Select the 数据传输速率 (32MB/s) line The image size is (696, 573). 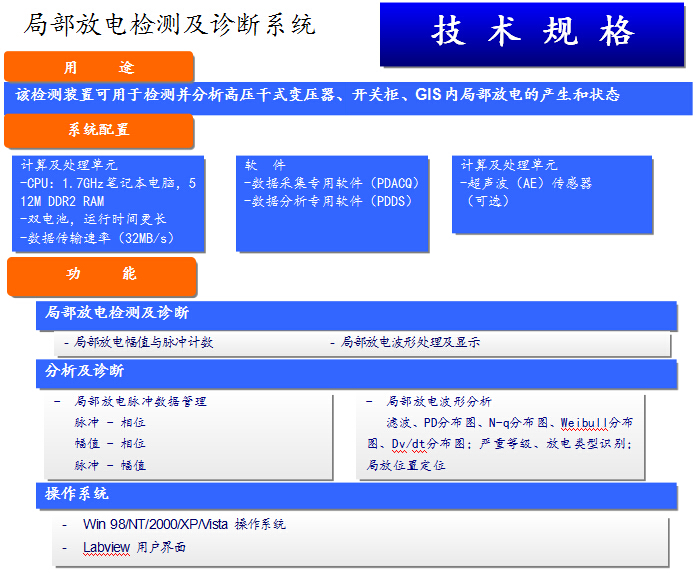(96, 238)
